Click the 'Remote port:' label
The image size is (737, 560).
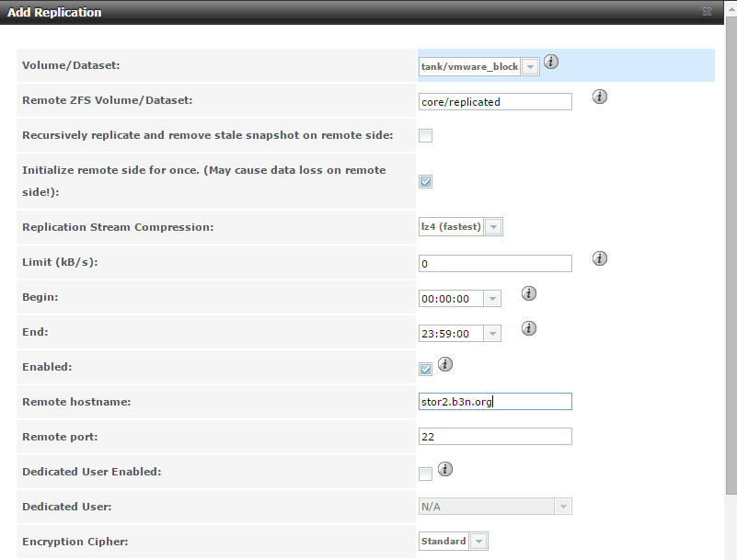pos(60,437)
